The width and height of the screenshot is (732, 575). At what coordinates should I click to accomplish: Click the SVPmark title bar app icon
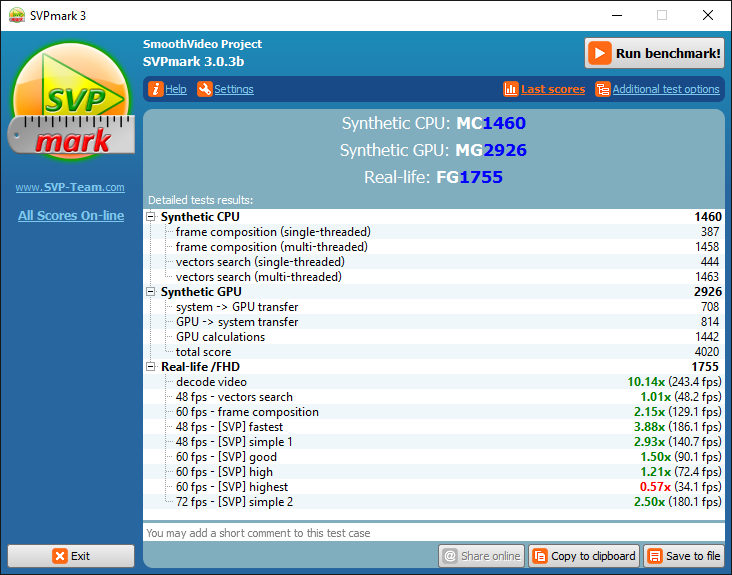point(17,15)
